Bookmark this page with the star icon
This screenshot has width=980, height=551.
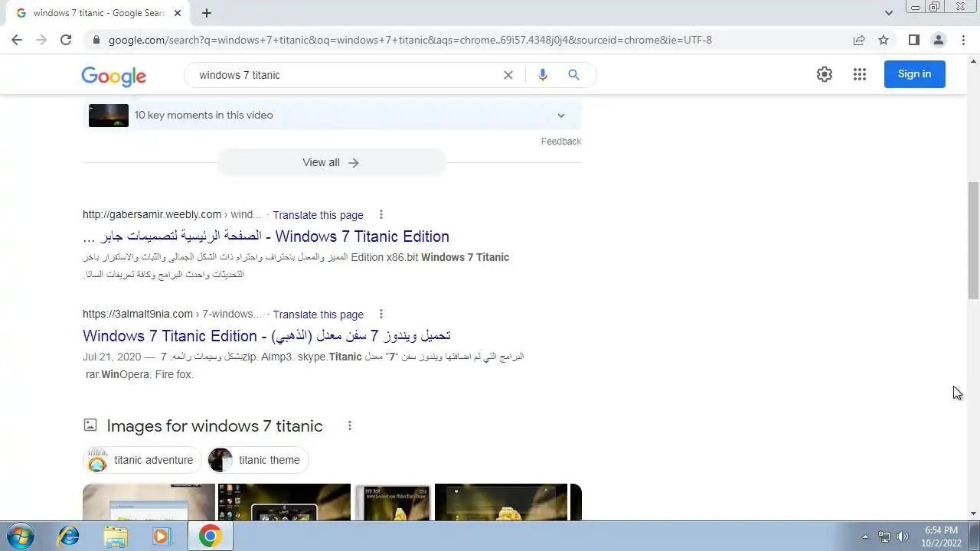(x=884, y=40)
